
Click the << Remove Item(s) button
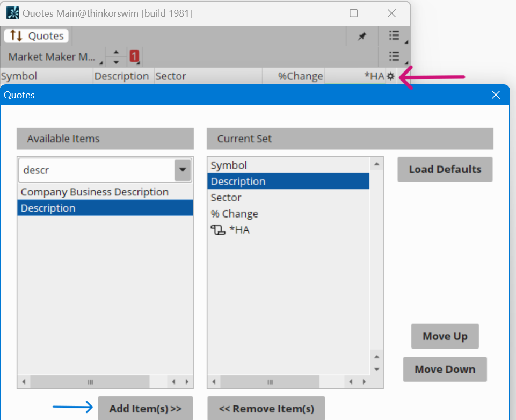point(266,409)
